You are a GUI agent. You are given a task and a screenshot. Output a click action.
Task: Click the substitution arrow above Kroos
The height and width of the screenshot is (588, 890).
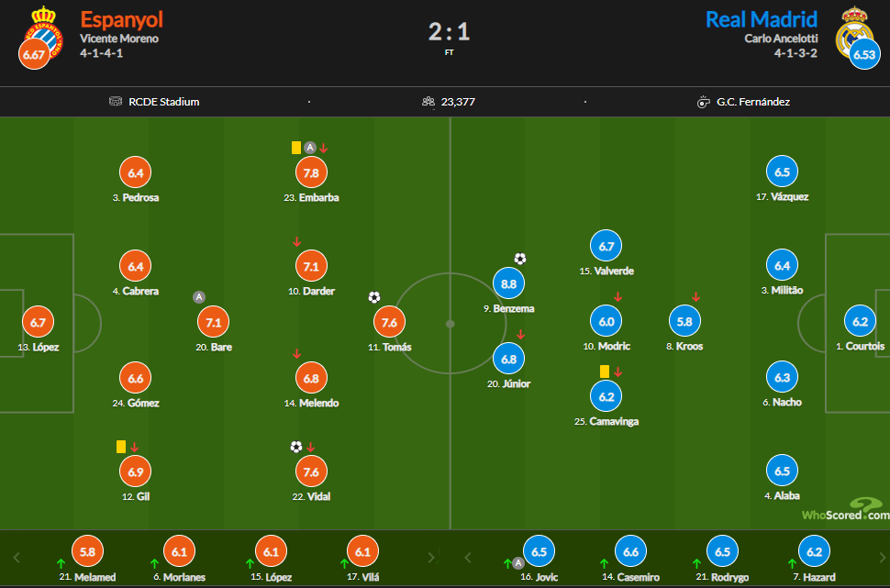pyautogui.click(x=695, y=297)
